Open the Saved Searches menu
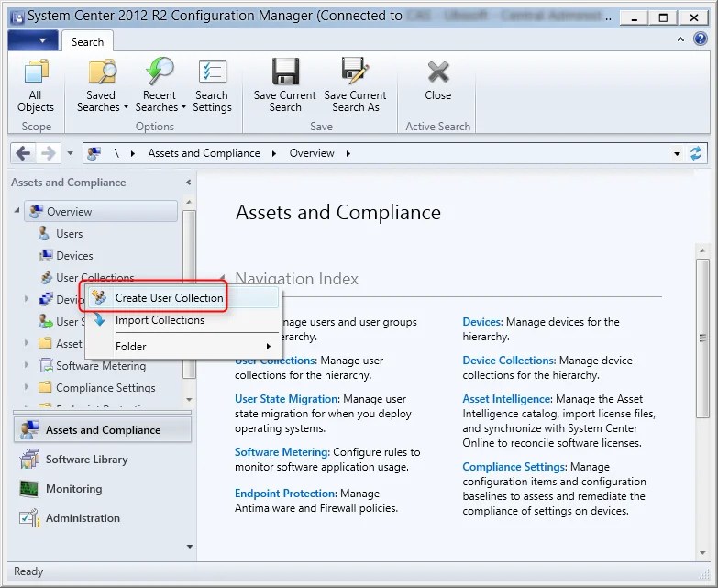The image size is (718, 588). [x=102, y=85]
